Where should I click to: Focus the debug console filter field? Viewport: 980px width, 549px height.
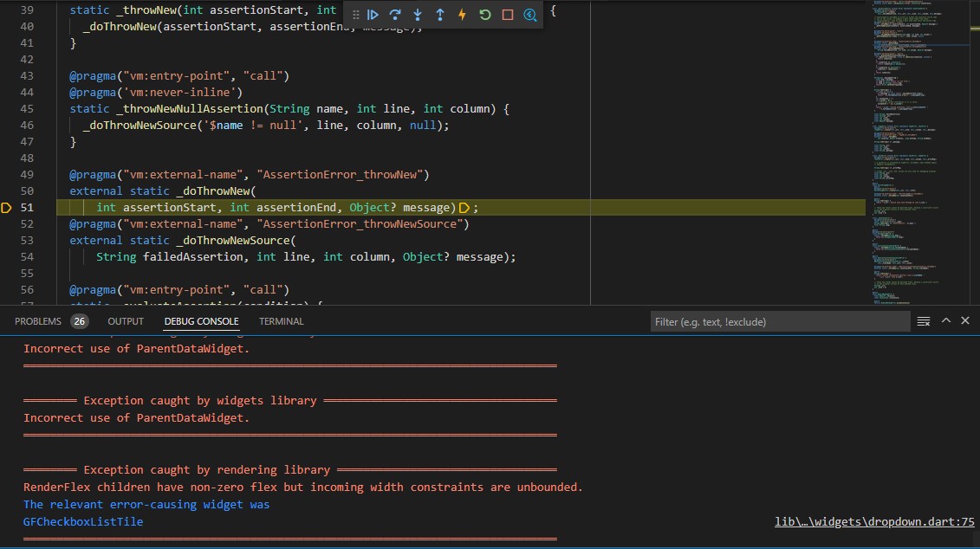(x=779, y=321)
